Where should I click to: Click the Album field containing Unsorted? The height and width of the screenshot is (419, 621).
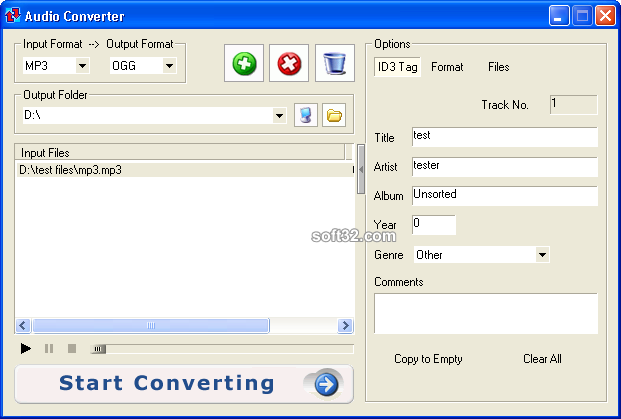[505, 196]
